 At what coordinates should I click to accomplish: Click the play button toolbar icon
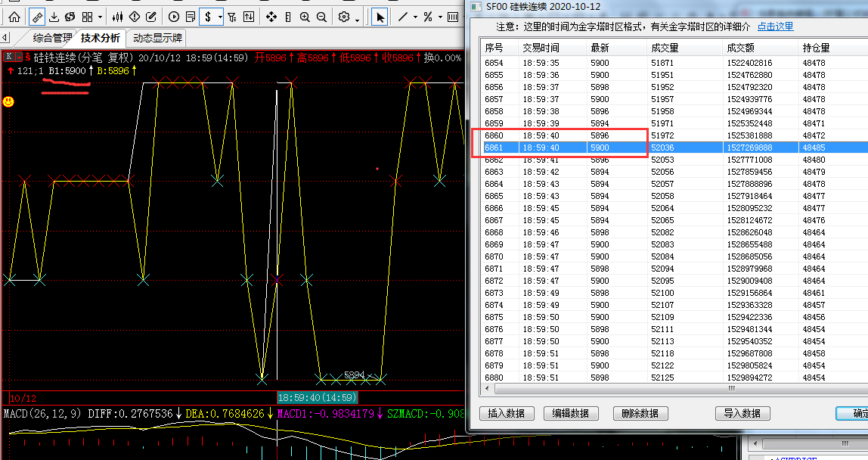point(174,17)
